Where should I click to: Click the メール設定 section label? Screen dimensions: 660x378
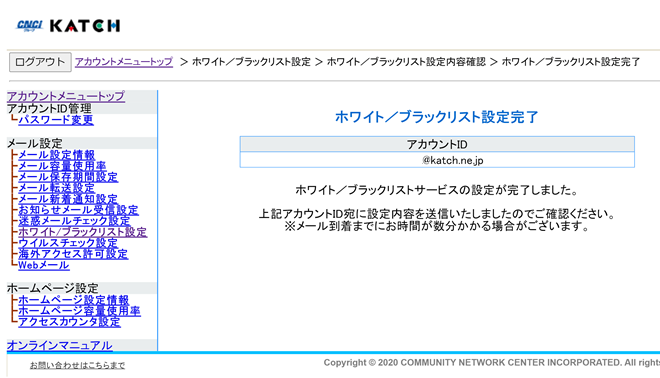pos(35,144)
